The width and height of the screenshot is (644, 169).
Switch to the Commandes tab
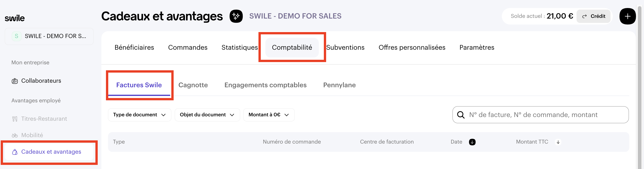point(188,47)
